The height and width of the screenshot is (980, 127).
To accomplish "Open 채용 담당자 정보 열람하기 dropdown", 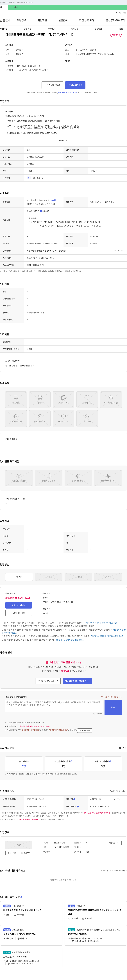I will pos(77,681).
